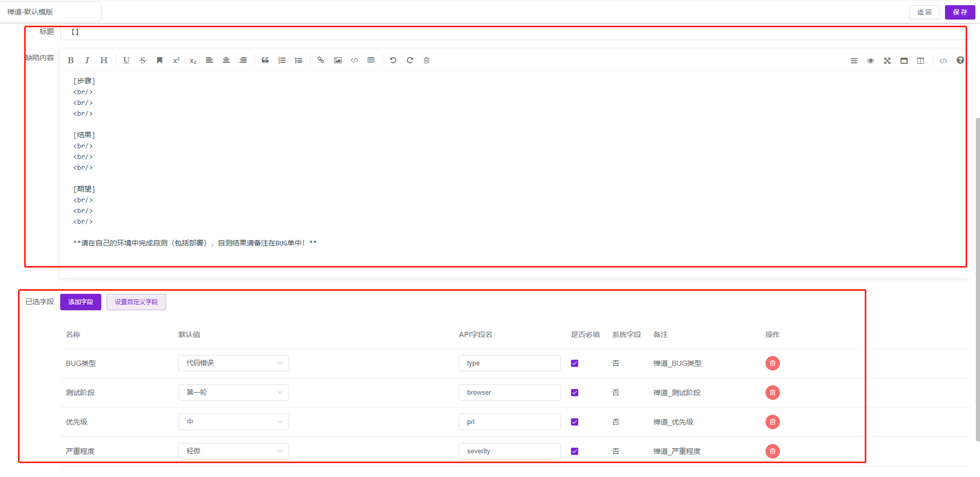Image resolution: width=980 pixels, height=477 pixels.
Task: Click the API field input containing browser
Action: (x=510, y=393)
